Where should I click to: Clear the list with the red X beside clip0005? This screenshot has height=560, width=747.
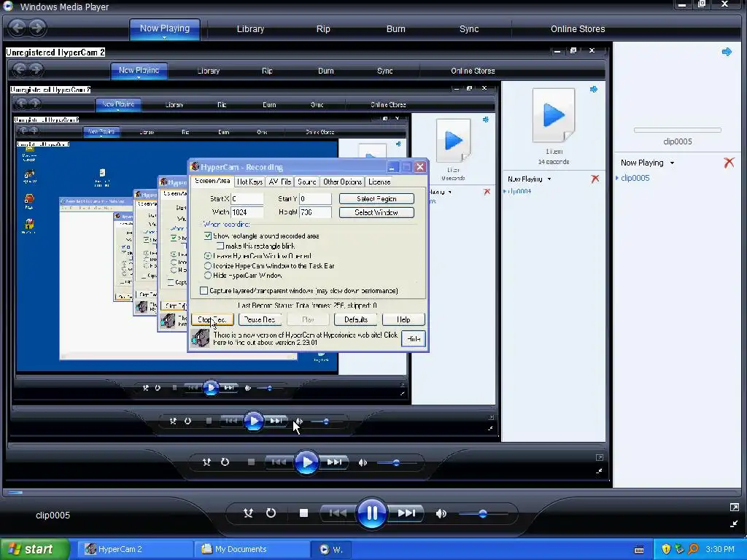[x=729, y=163]
